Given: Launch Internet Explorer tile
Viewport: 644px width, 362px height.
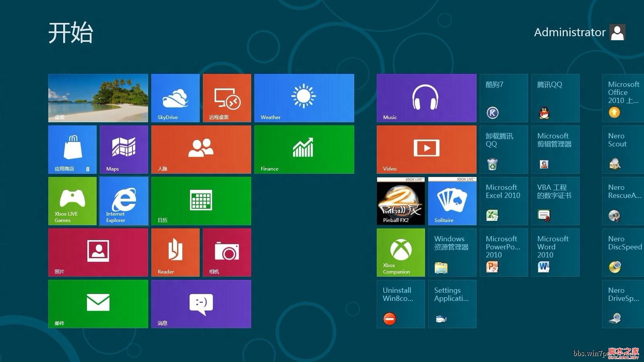Looking at the screenshot, I should point(124,201).
